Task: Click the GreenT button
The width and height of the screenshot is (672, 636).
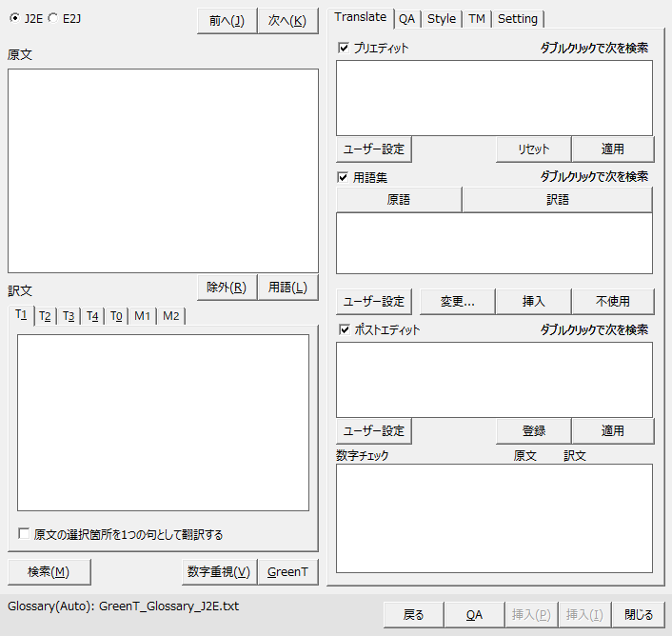Action: (x=287, y=571)
